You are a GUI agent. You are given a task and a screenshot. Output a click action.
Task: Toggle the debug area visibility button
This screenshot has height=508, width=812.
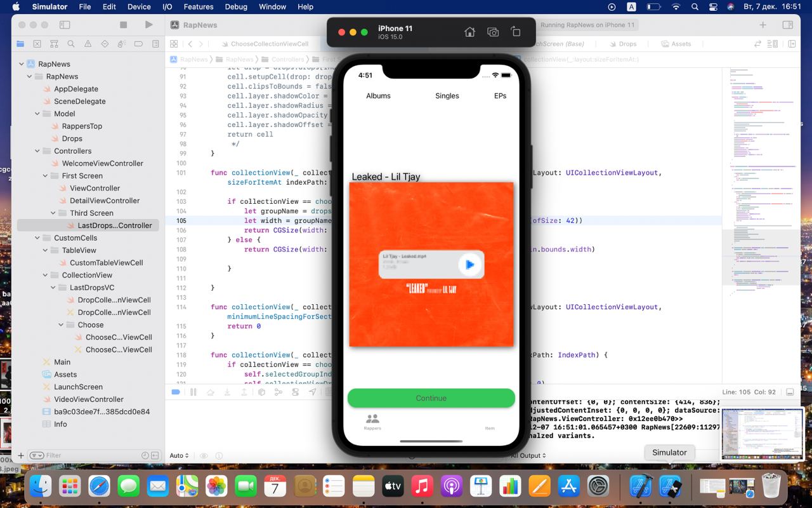(790, 392)
